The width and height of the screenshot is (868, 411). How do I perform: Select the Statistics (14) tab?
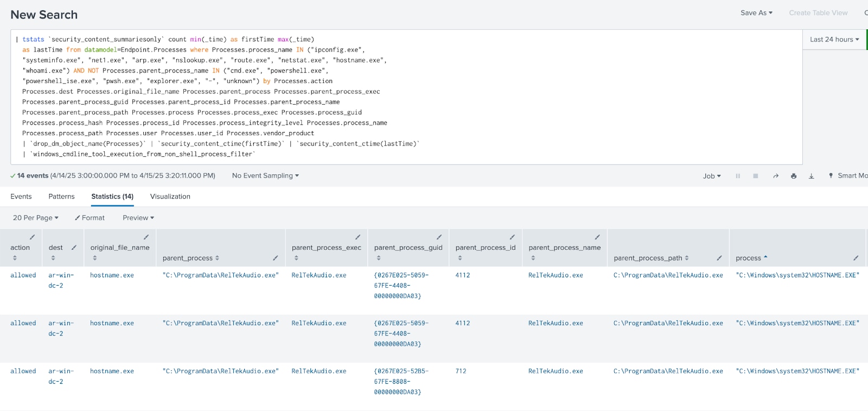[x=112, y=197]
